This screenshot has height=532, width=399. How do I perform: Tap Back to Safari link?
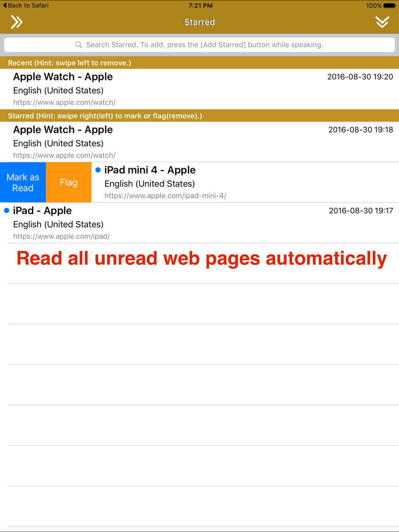point(26,5)
